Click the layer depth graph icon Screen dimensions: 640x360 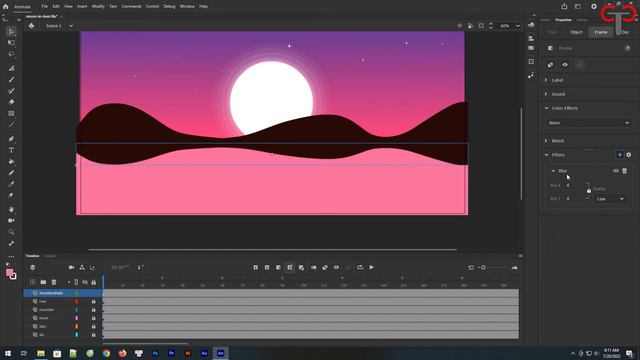pyautogui.click(x=93, y=267)
